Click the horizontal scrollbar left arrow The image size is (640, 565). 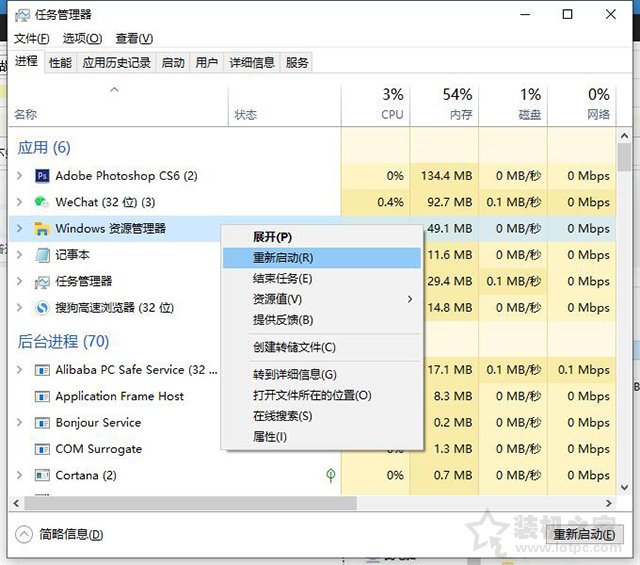16,504
